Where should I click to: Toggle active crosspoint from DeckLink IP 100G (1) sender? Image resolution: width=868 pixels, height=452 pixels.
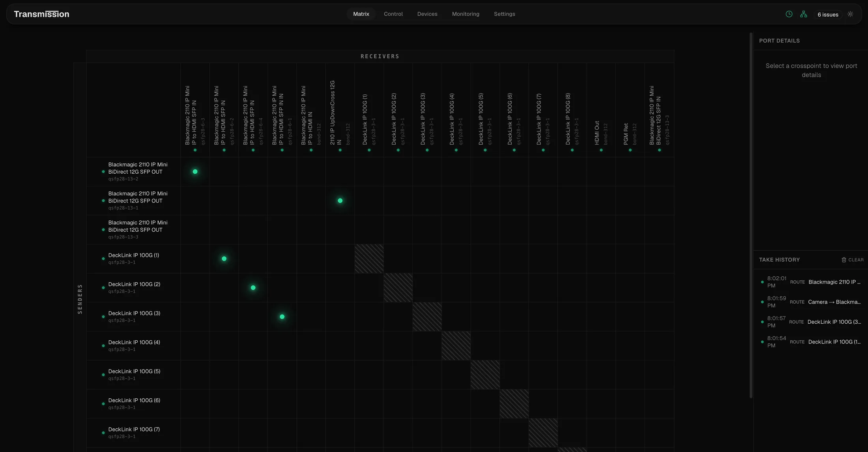(224, 259)
